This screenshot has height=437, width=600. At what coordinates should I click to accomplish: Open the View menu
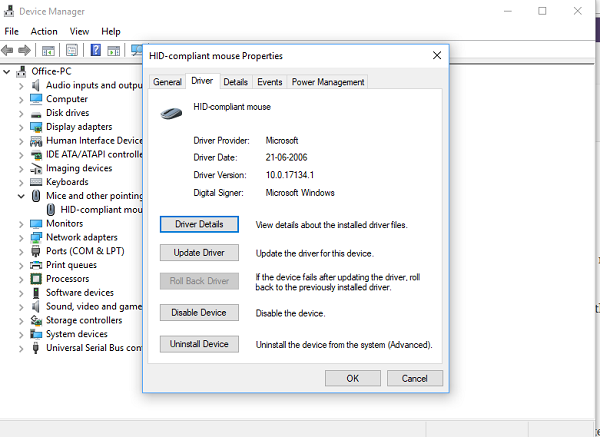click(x=80, y=31)
